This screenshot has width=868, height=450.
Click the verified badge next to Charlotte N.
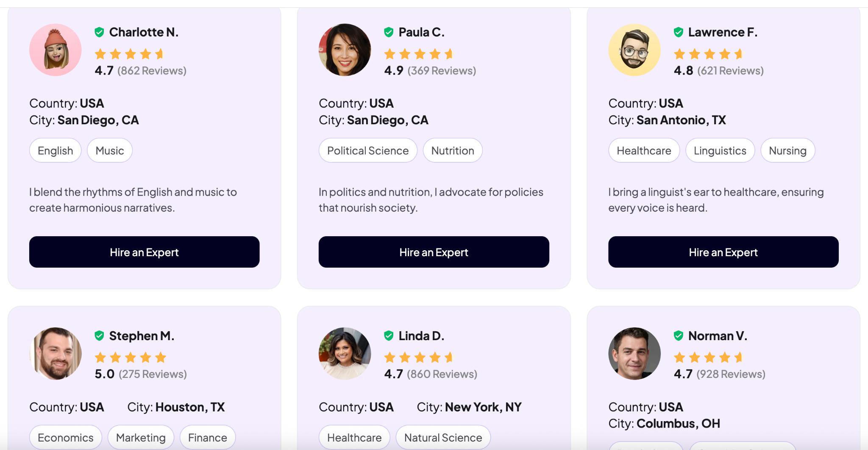click(99, 32)
